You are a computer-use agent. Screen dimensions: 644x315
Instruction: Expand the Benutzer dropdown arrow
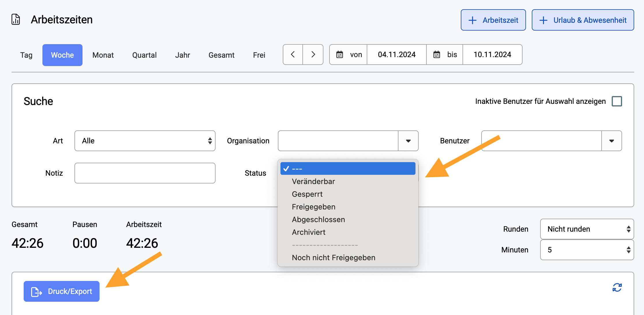point(612,141)
